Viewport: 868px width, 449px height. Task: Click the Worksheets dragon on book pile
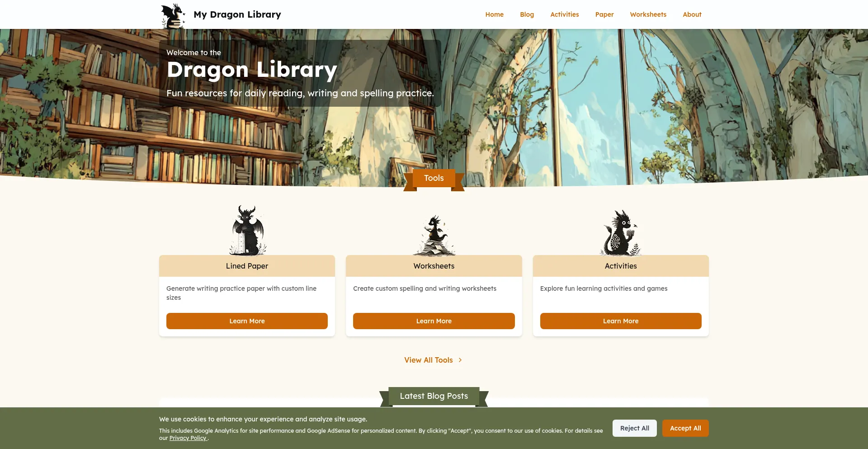(x=434, y=235)
